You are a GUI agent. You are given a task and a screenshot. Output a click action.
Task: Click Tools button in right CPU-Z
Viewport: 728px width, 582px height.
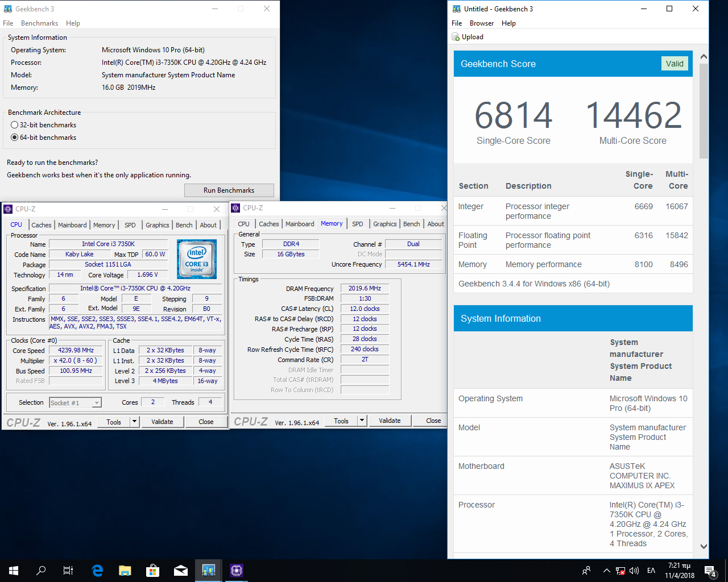[x=341, y=421]
